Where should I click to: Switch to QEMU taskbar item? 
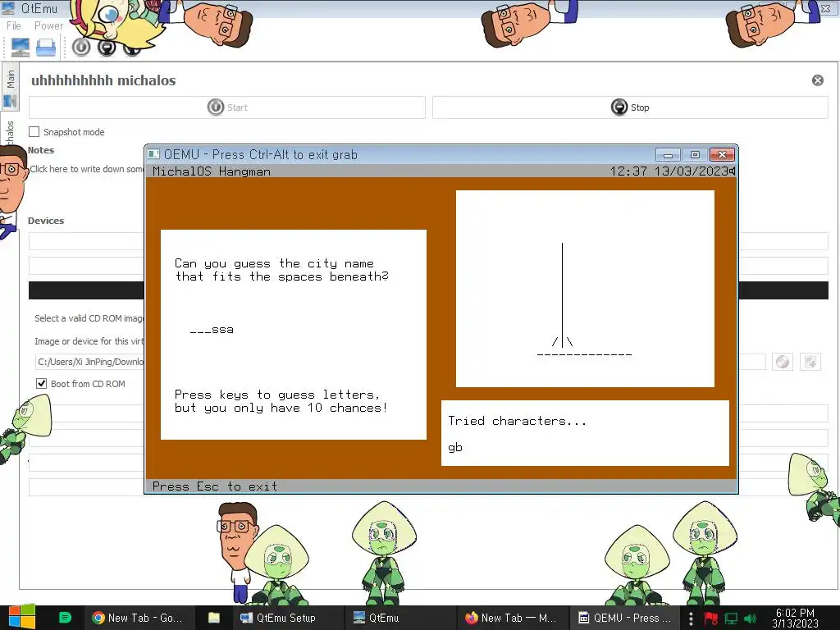click(x=624, y=618)
